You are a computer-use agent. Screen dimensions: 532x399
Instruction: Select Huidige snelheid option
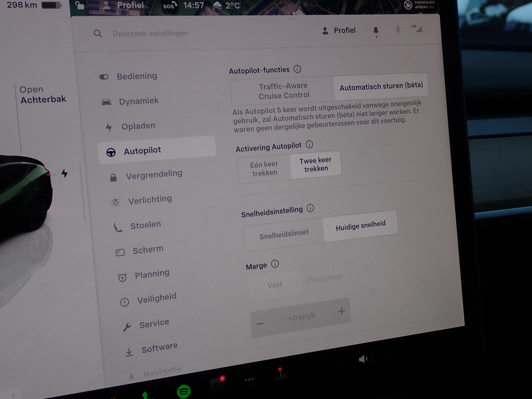pyautogui.click(x=360, y=226)
